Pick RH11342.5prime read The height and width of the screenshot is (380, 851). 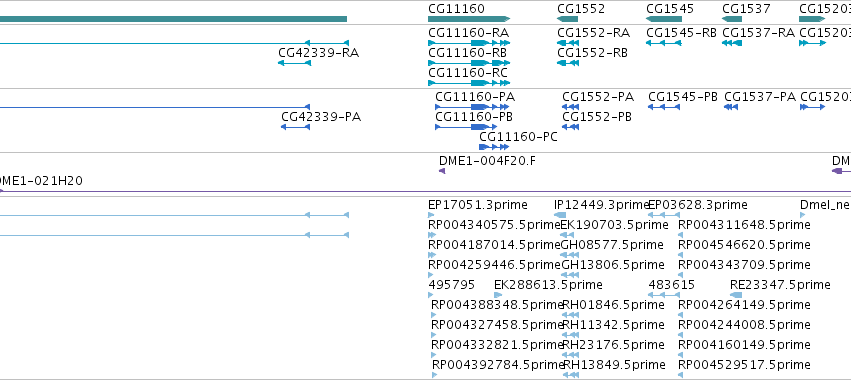tap(614, 325)
